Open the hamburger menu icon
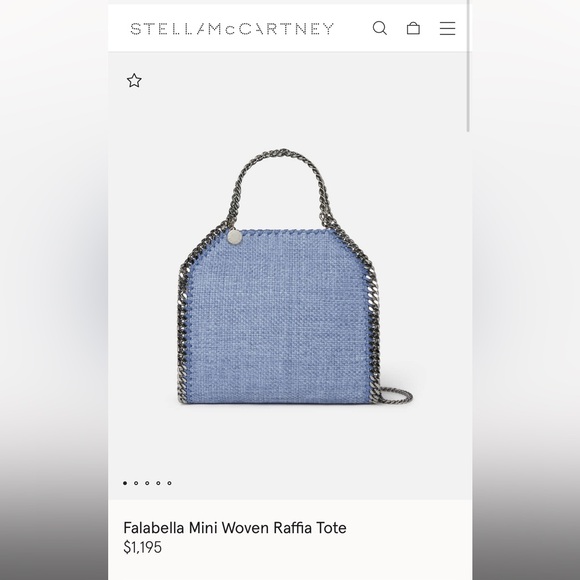580x580 pixels. pyautogui.click(x=447, y=28)
